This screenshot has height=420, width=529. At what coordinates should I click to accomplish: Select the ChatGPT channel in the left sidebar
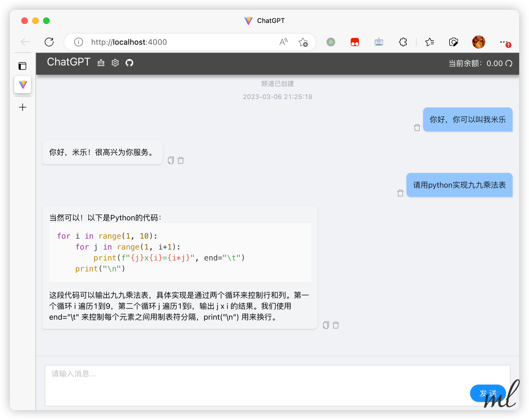point(23,85)
